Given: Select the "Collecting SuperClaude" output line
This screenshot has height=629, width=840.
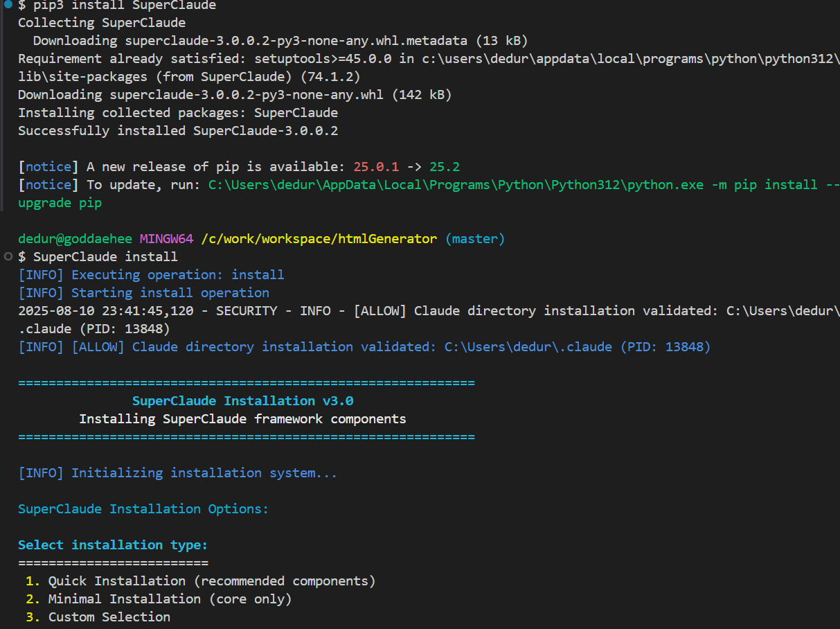Looking at the screenshot, I should tap(102, 23).
